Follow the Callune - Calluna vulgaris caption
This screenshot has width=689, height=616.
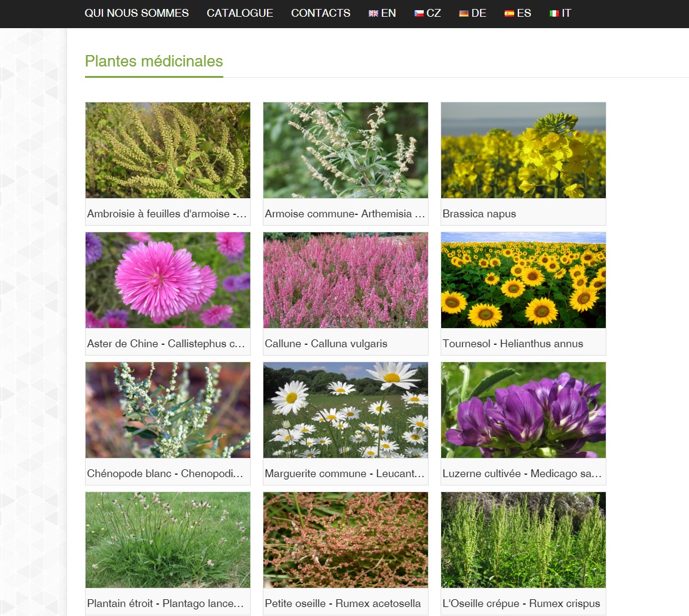tap(326, 344)
